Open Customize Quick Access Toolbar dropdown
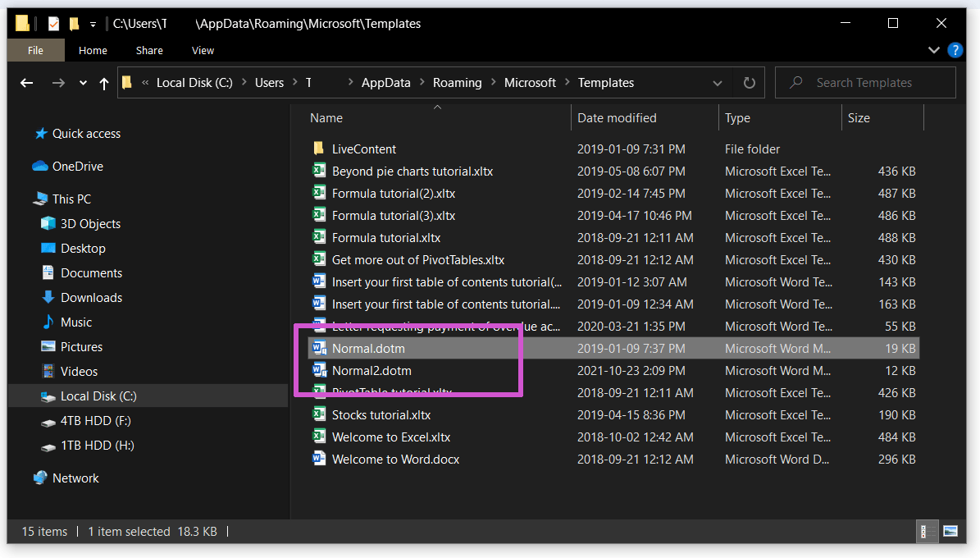 (93, 25)
